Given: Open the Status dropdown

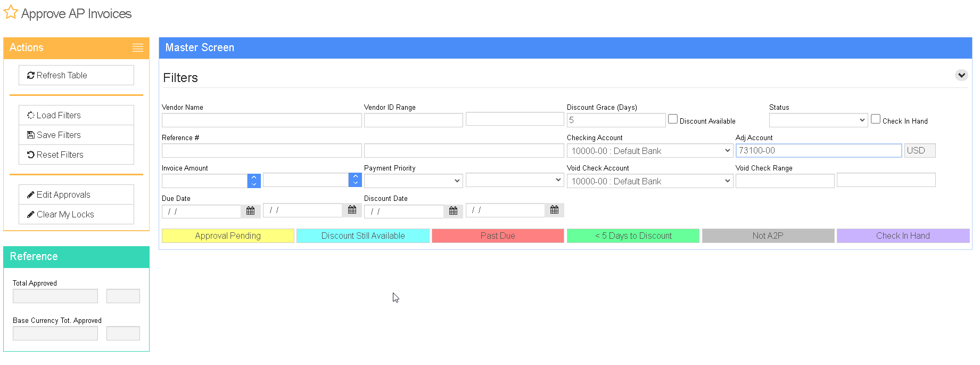Looking at the screenshot, I should 819,120.
